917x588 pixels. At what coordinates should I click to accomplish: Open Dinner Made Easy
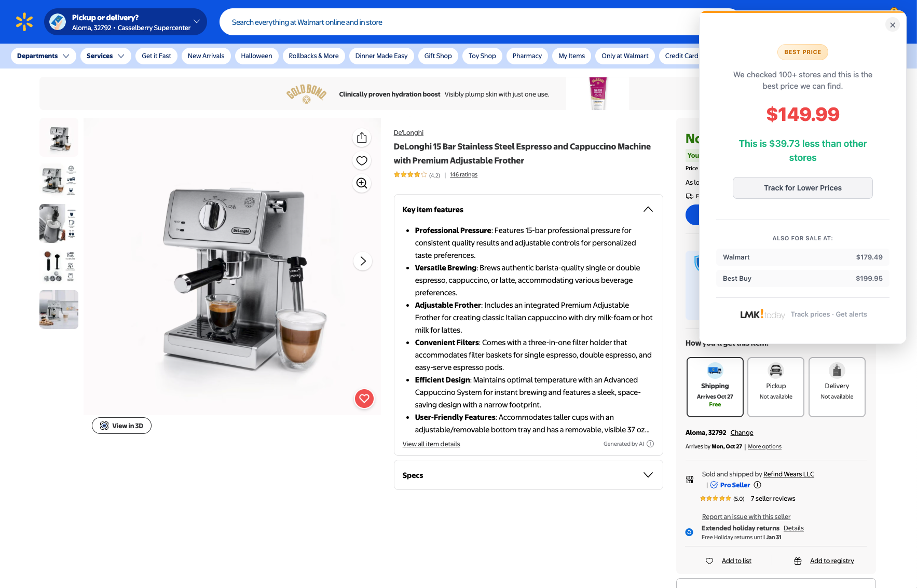pyautogui.click(x=381, y=56)
